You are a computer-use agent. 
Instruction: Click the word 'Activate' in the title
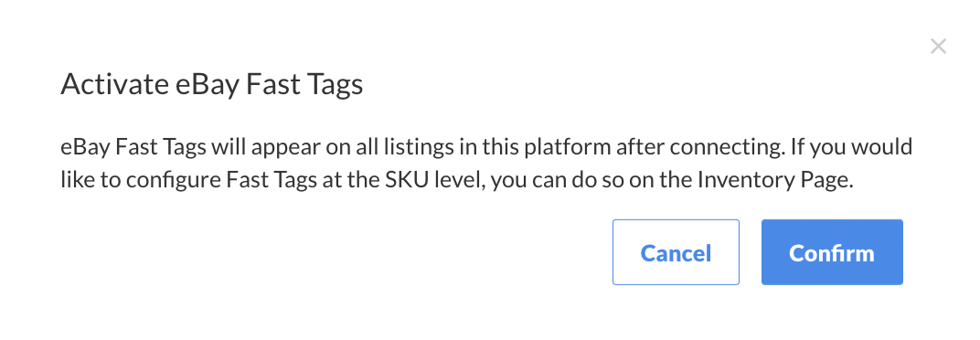(x=112, y=84)
